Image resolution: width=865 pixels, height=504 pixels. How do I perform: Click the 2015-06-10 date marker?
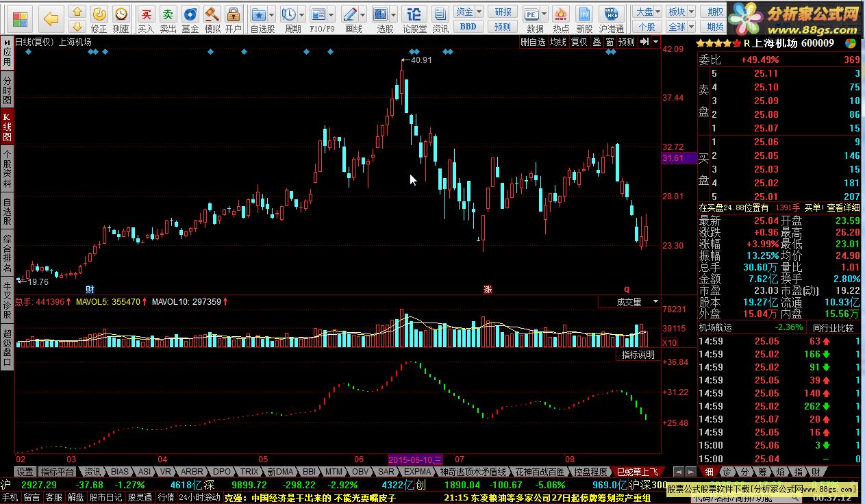point(416,458)
